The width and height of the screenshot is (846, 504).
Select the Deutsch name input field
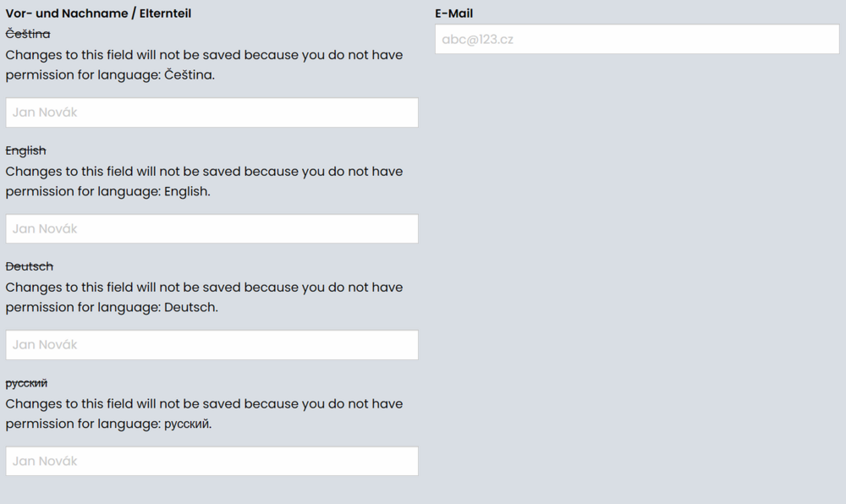pyautogui.click(x=211, y=345)
